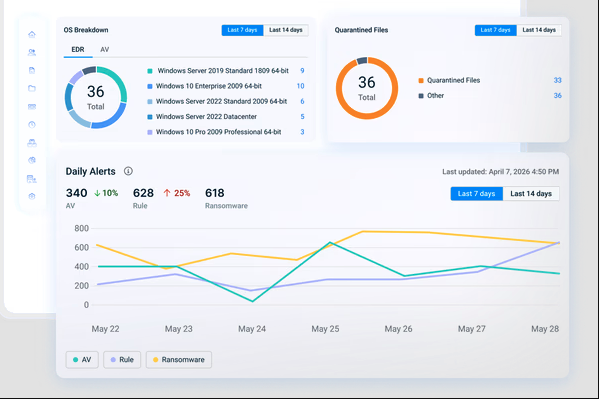The width and height of the screenshot is (599, 399).
Task: Click the May 22 axis label
Action: point(105,329)
